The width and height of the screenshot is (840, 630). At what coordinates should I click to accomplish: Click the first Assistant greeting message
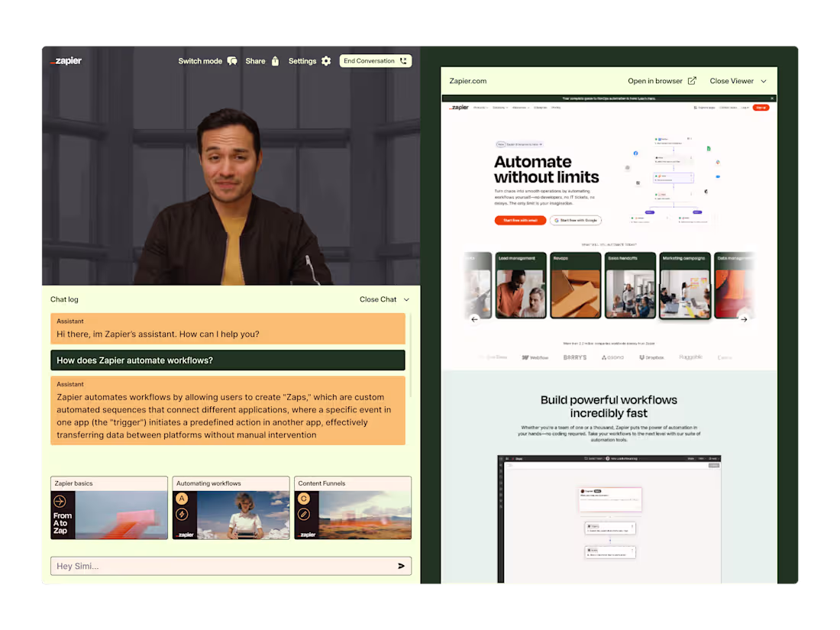pos(228,328)
